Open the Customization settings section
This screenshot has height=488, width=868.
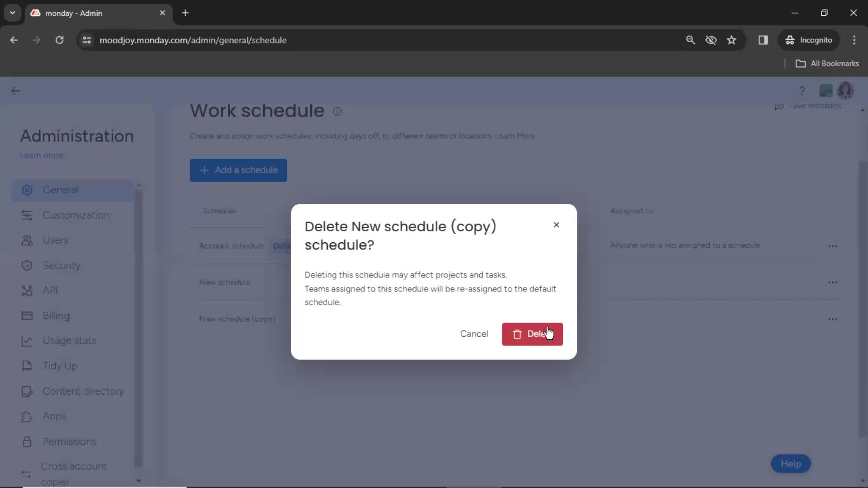75,215
